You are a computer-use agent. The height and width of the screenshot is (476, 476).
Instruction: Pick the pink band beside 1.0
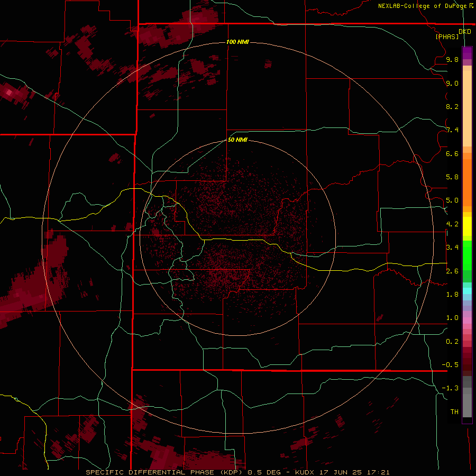click(x=467, y=321)
